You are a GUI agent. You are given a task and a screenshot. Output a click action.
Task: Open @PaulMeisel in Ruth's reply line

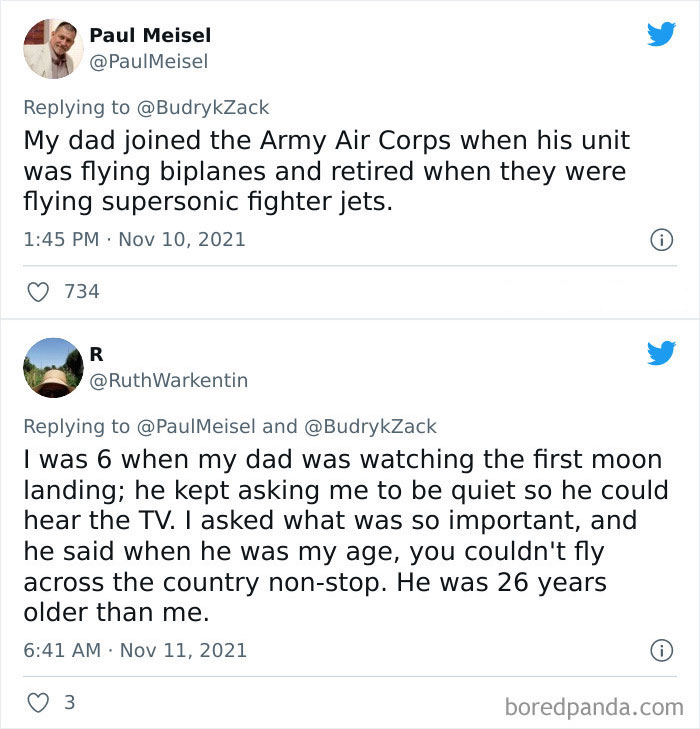point(196,427)
